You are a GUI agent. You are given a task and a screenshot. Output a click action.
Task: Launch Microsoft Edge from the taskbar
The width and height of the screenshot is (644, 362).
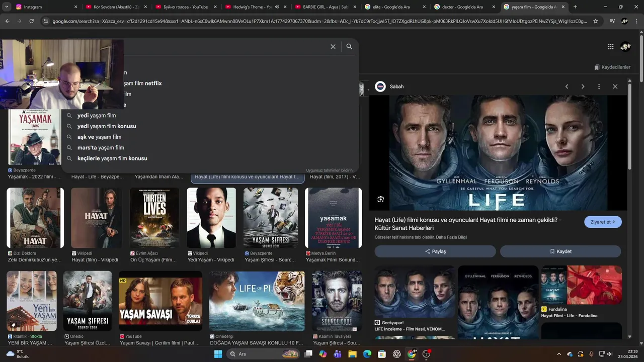(367, 354)
